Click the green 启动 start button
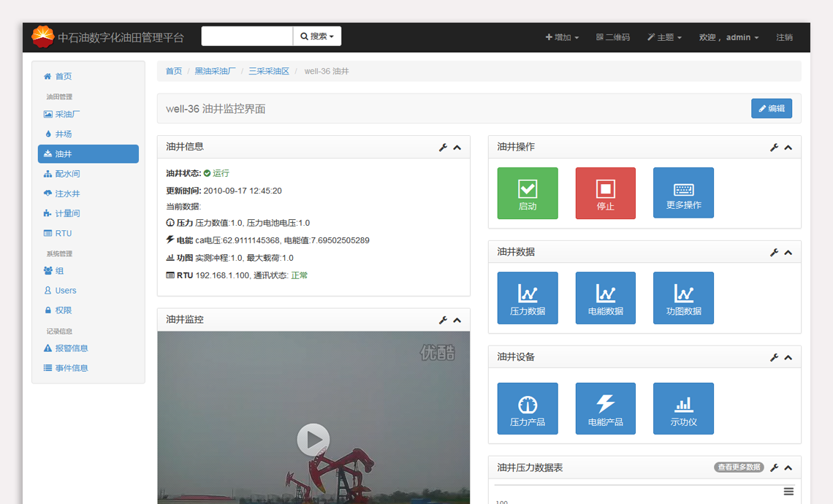The height and width of the screenshot is (504, 833). pyautogui.click(x=527, y=193)
